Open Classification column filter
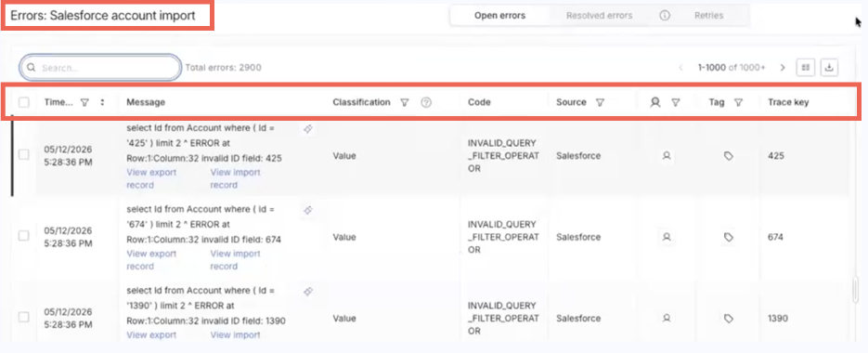The width and height of the screenshot is (868, 353). [405, 102]
